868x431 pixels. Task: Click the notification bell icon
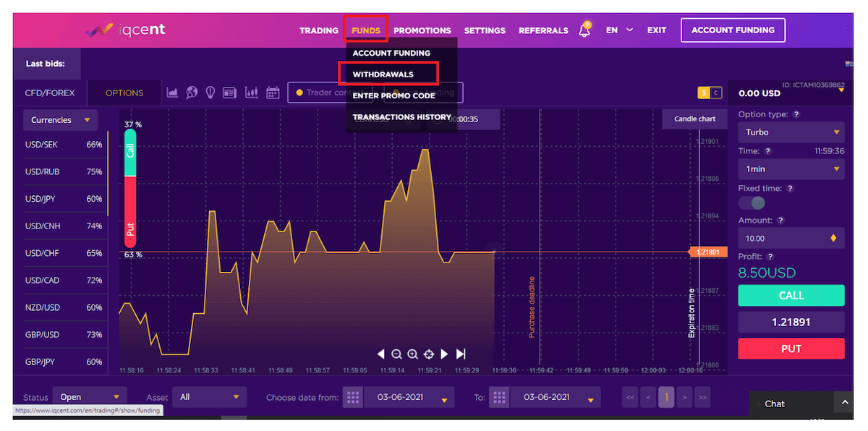point(584,30)
